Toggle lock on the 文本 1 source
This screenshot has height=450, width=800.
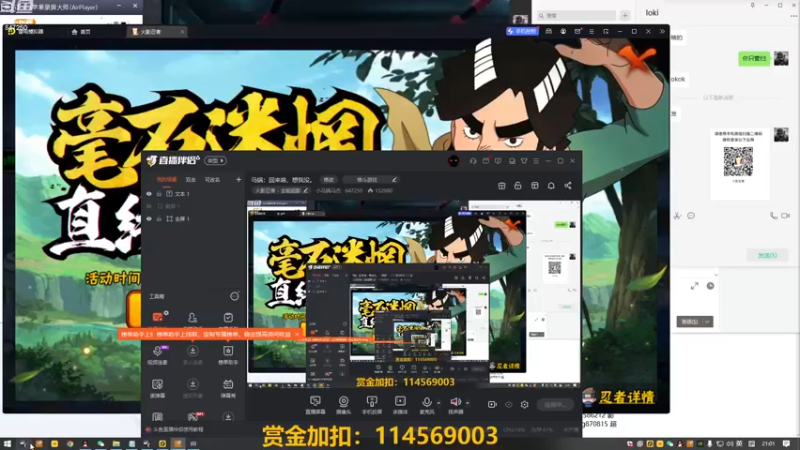pos(159,194)
